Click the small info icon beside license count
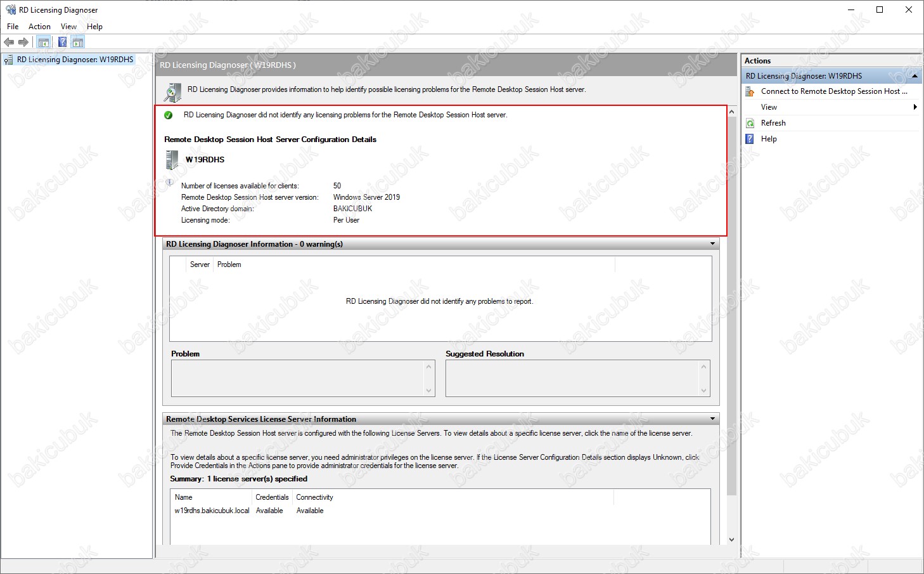This screenshot has height=574, width=924. tap(169, 183)
